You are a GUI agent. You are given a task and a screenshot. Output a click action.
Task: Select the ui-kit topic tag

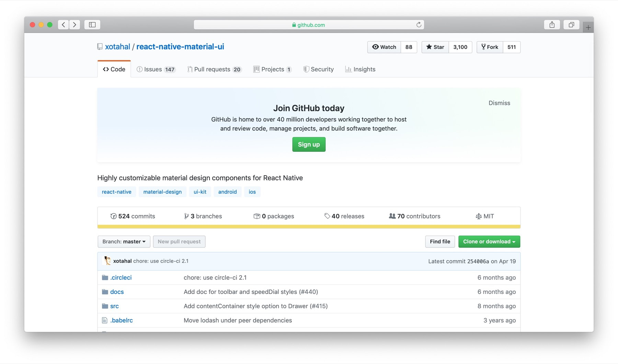tap(200, 192)
